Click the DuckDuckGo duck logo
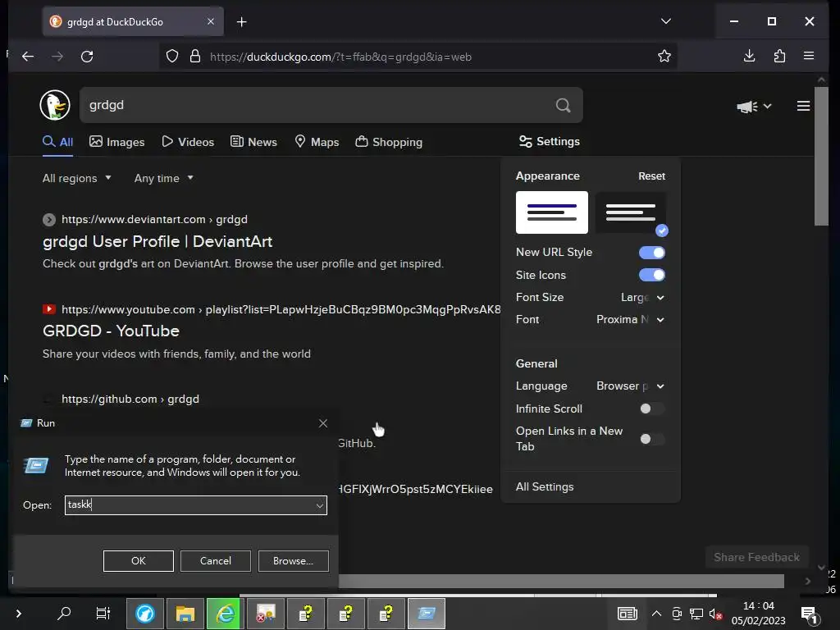 (x=55, y=105)
